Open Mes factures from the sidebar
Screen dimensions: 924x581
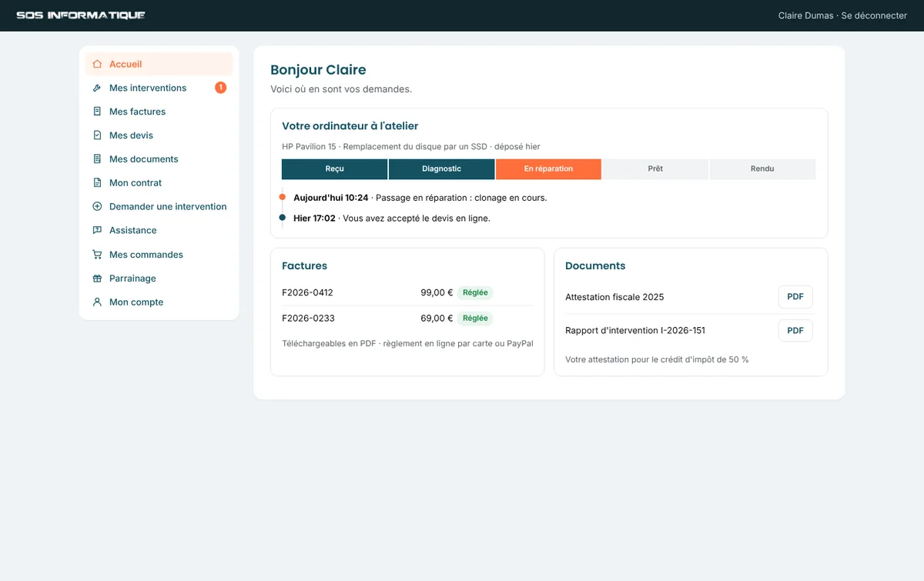point(159,112)
